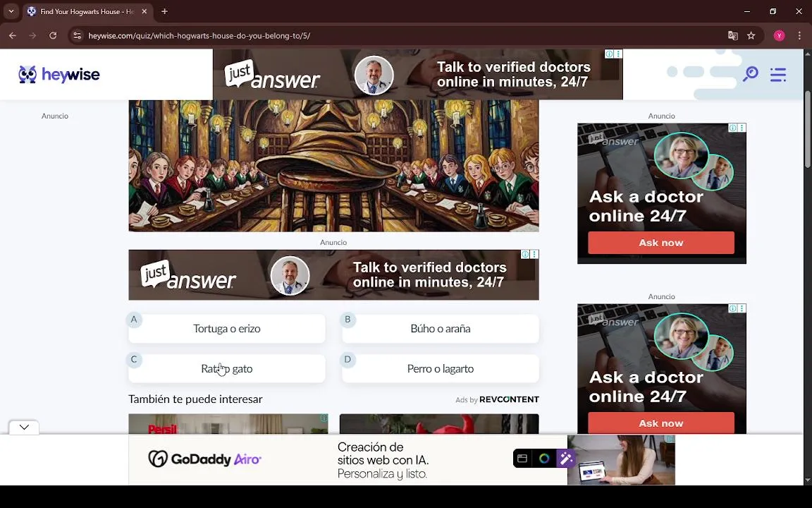Click the También te puede interesar heading
Screen dimensions: 812x508
pos(195,399)
